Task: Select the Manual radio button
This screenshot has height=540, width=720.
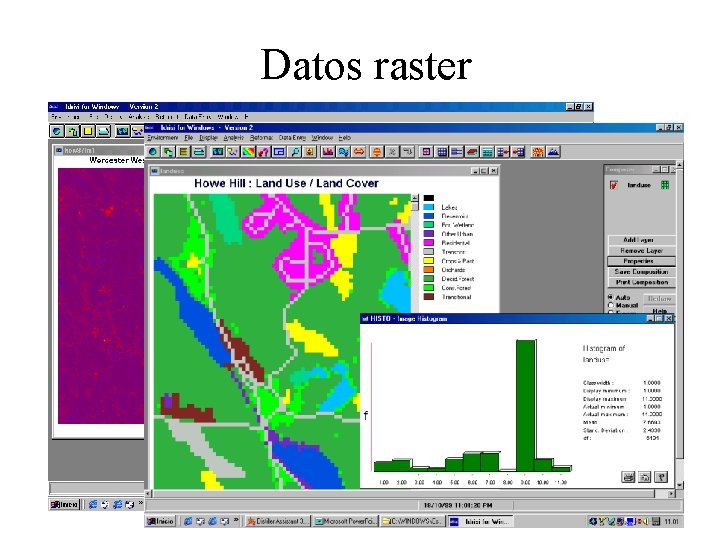Action: pos(611,305)
